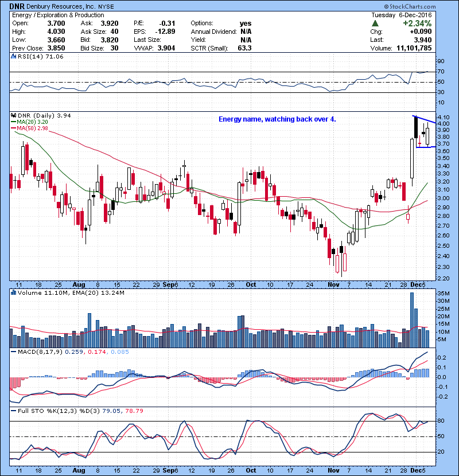Click the dark blue MACD legend line

point(13,352)
